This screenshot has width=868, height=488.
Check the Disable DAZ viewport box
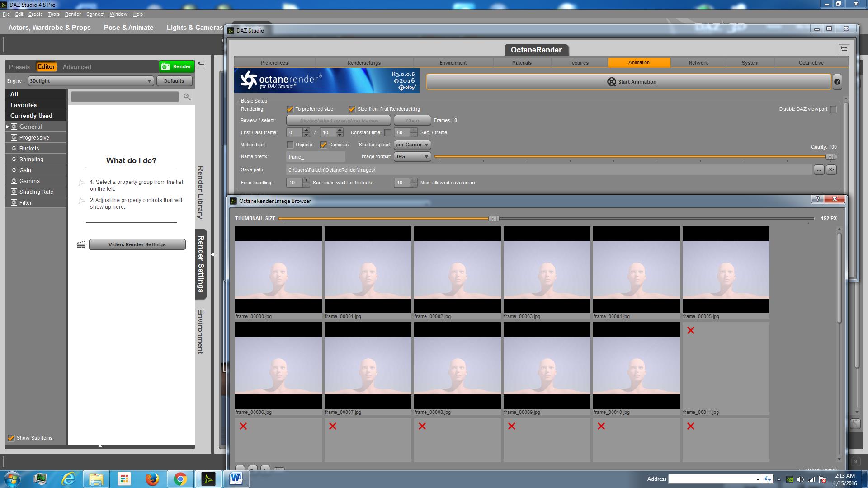pyautogui.click(x=833, y=109)
